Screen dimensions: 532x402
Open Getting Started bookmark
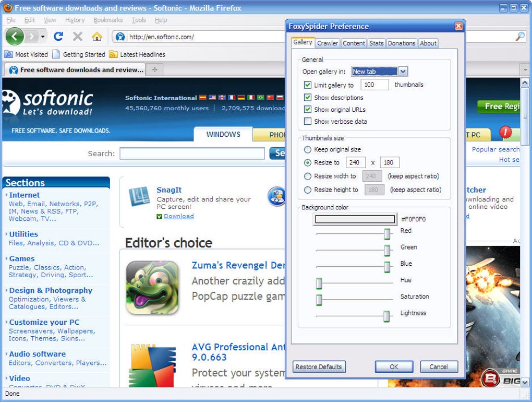pos(79,54)
